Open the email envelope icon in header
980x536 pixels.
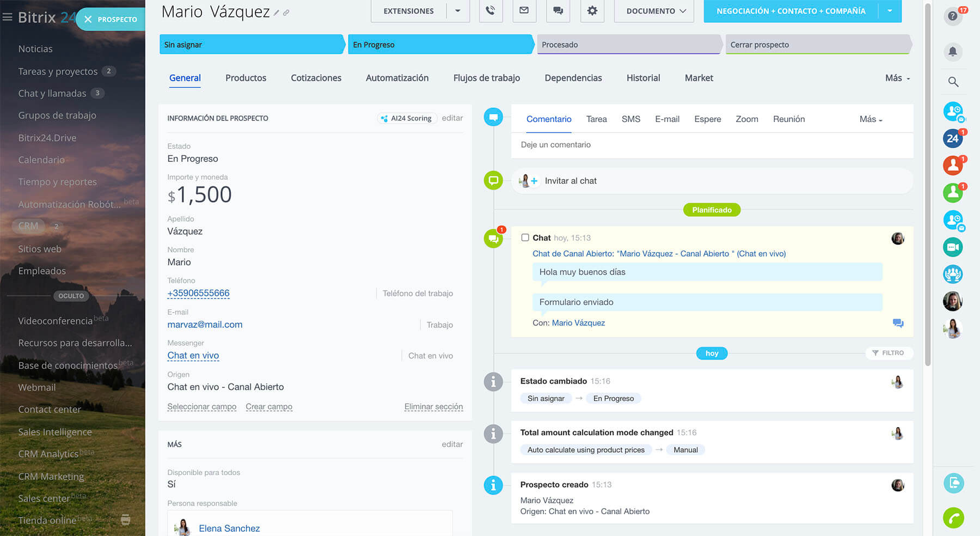point(524,10)
